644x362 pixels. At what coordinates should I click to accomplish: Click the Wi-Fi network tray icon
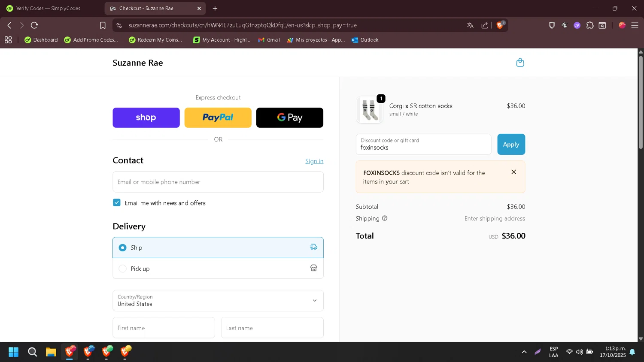coord(569,352)
